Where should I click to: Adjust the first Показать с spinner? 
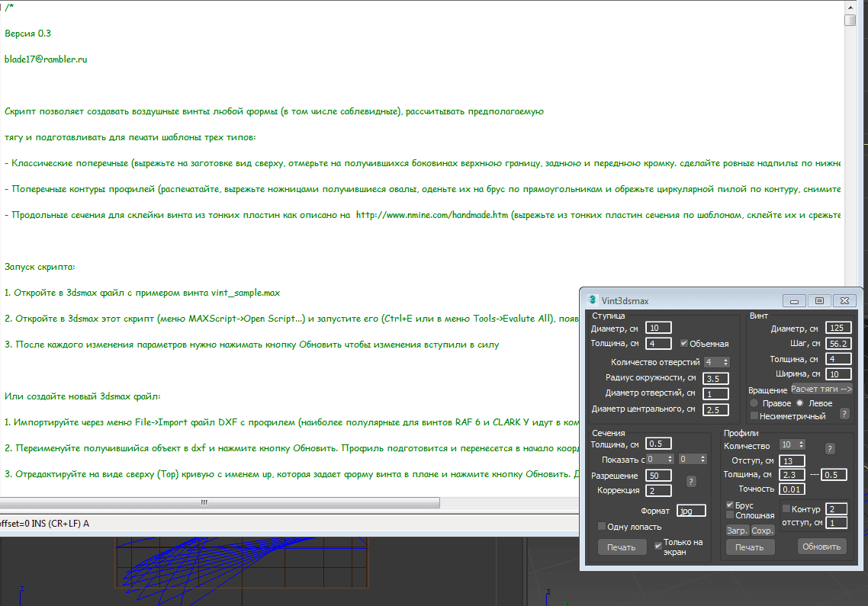(x=670, y=459)
